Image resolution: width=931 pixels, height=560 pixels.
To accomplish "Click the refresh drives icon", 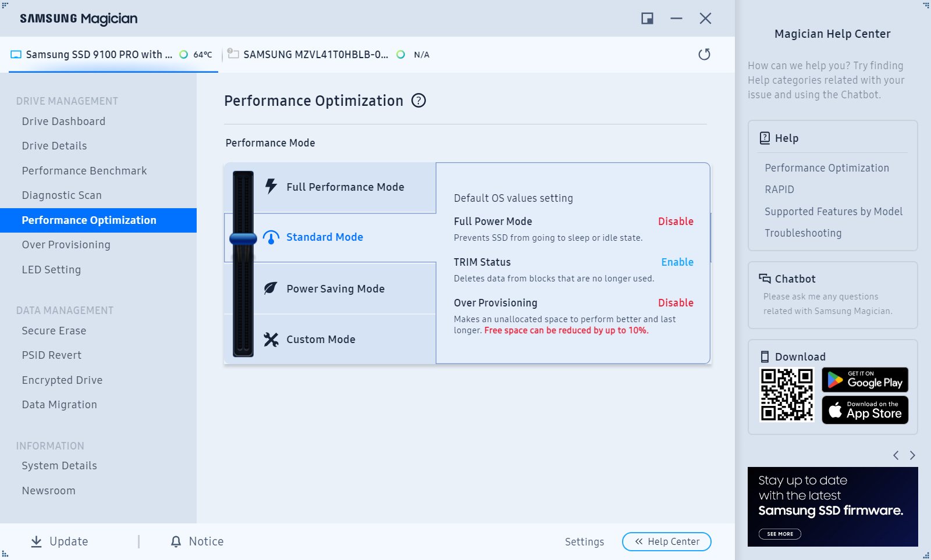I will (704, 54).
